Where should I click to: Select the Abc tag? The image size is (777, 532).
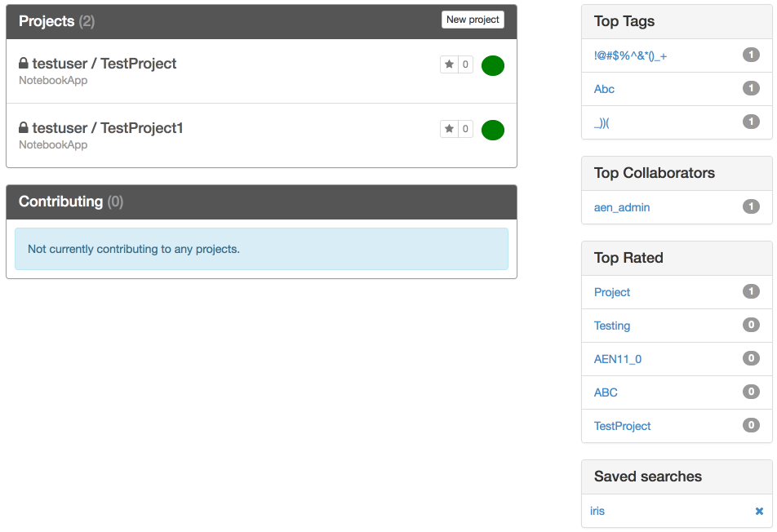click(x=604, y=89)
